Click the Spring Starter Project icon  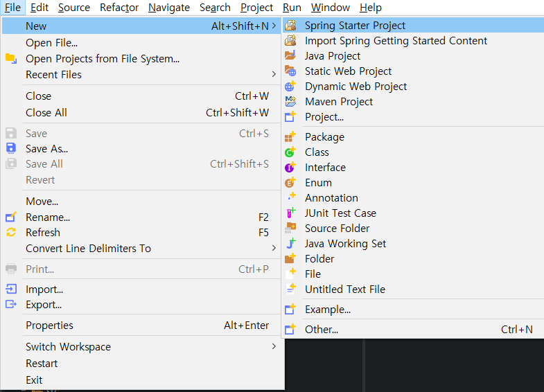click(x=290, y=26)
